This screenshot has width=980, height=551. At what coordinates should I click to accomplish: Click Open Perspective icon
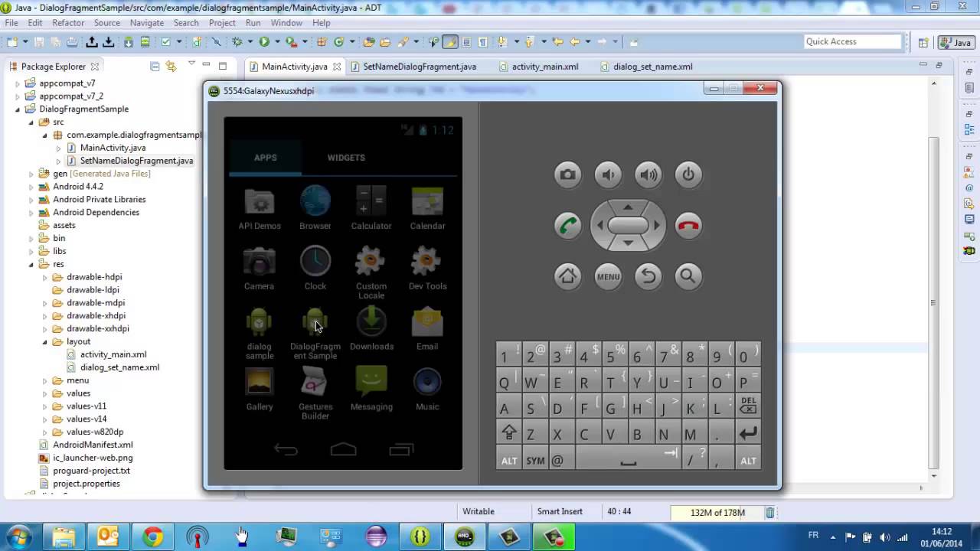point(923,43)
